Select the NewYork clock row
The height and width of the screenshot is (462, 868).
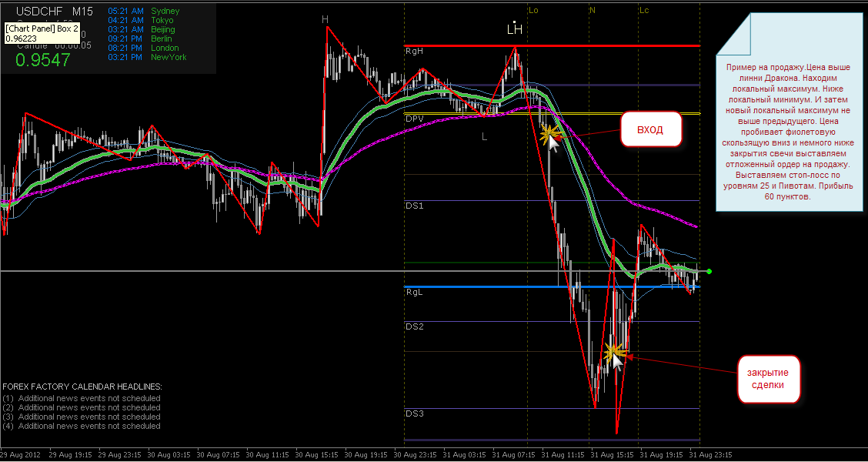pyautogui.click(x=147, y=57)
